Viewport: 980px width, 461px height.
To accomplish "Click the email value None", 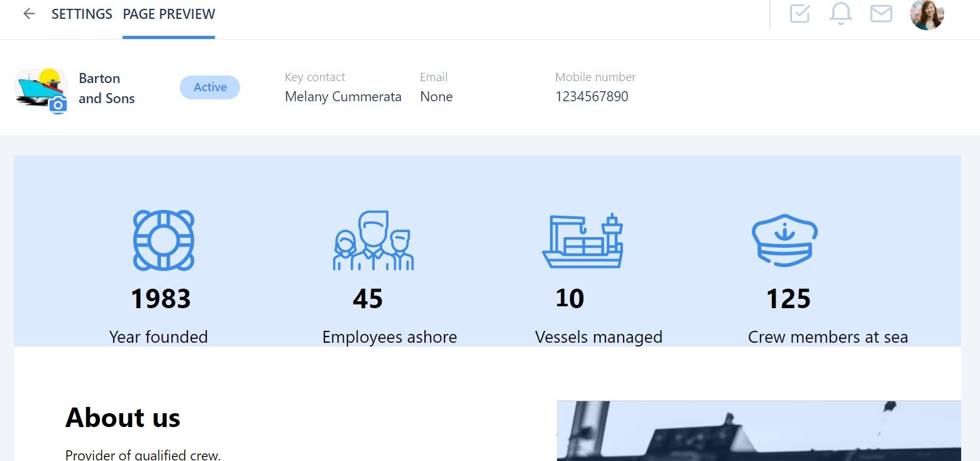I will pyautogui.click(x=436, y=97).
